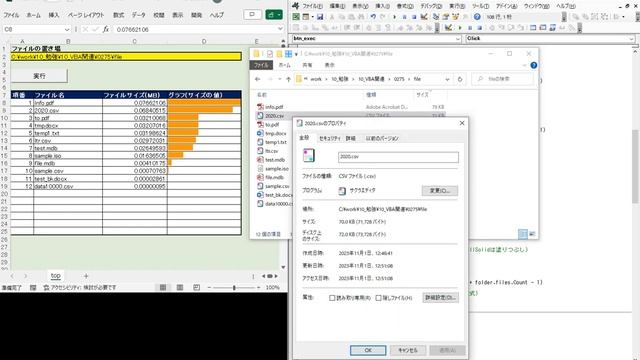Undo the last action in VBA editor toolbar
640x360 pixels.
point(373,17)
